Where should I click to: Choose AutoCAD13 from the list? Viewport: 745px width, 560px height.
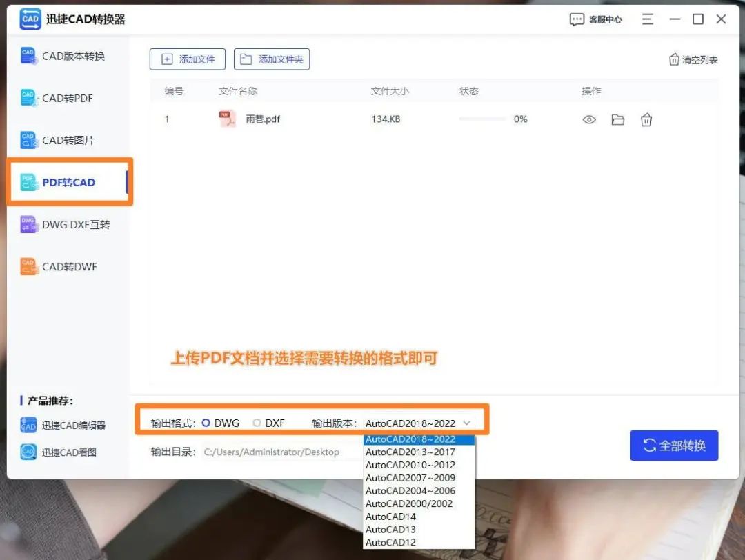click(419, 529)
